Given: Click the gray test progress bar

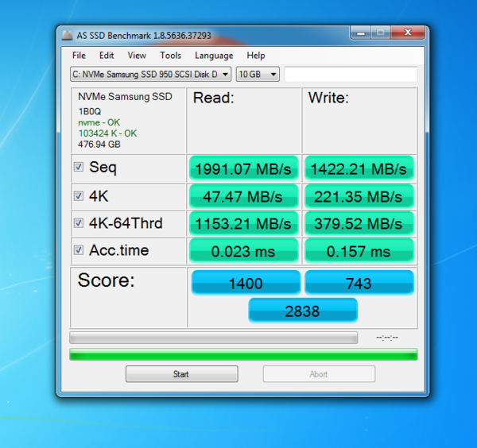Looking at the screenshot, I should [x=213, y=338].
